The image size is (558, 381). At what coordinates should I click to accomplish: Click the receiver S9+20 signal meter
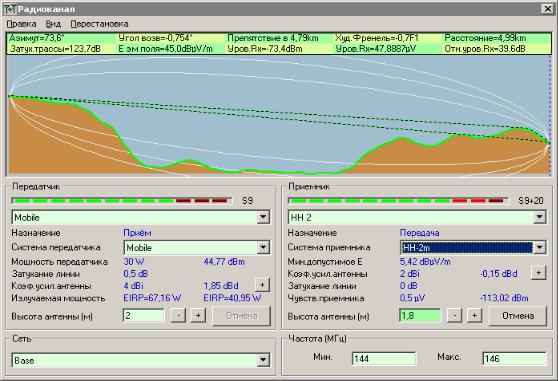coord(398,201)
